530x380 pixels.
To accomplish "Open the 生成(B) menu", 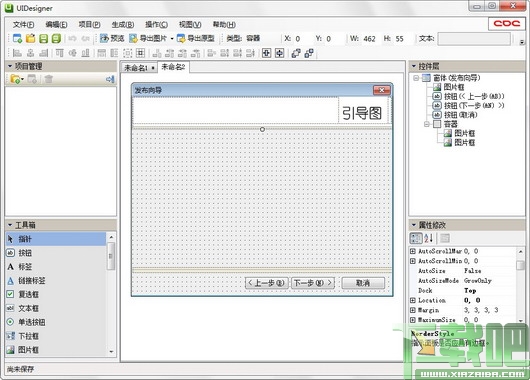I will 123,25.
